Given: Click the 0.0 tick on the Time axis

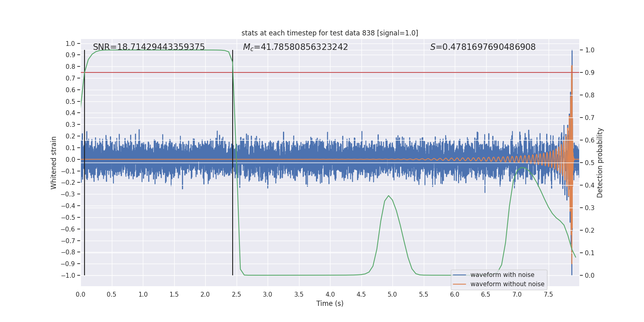Looking at the screenshot, I should (80, 294).
